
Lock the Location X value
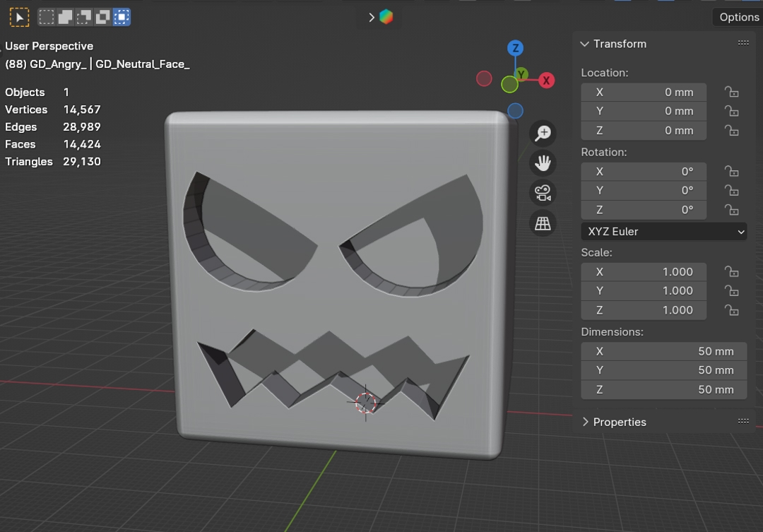coord(731,92)
